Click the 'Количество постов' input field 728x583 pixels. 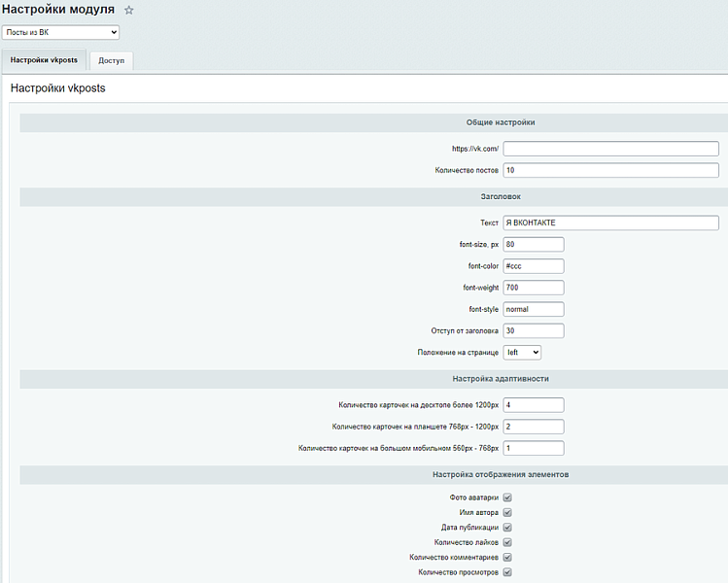click(610, 170)
